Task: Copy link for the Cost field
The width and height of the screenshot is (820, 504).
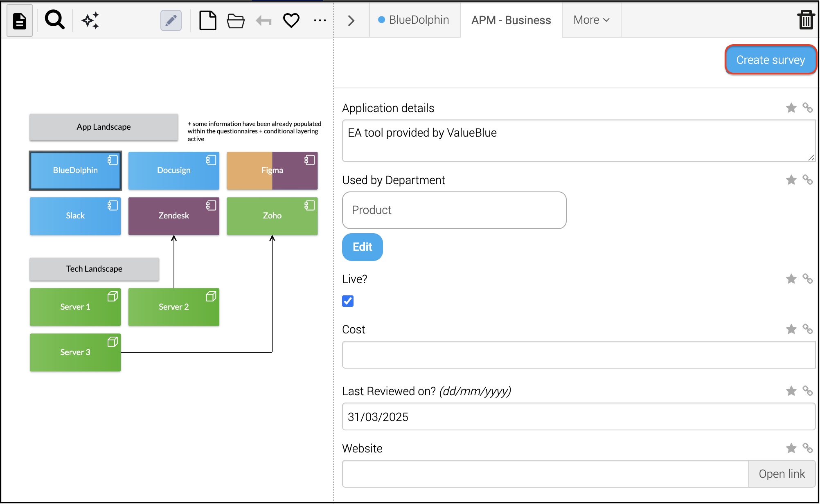Action: (x=808, y=329)
